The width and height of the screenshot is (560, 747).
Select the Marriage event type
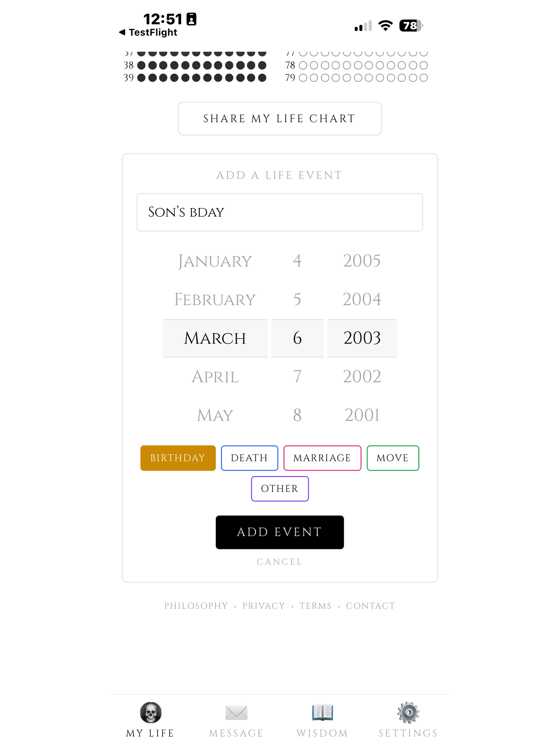click(x=322, y=458)
